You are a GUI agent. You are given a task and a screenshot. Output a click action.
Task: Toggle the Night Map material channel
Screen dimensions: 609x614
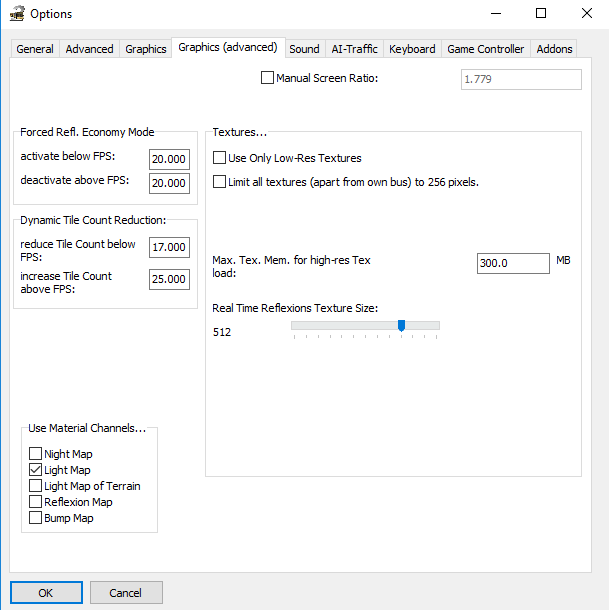tap(36, 454)
